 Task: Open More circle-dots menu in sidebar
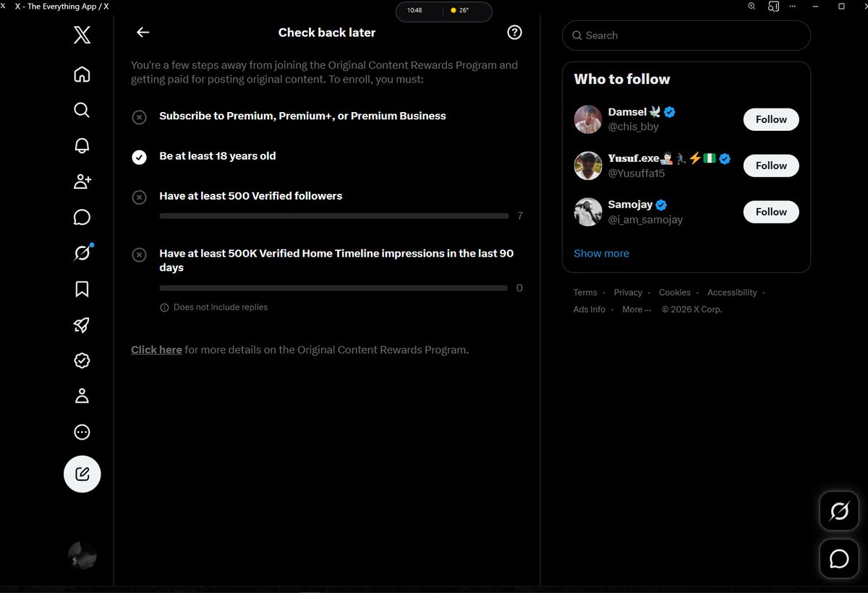click(82, 432)
